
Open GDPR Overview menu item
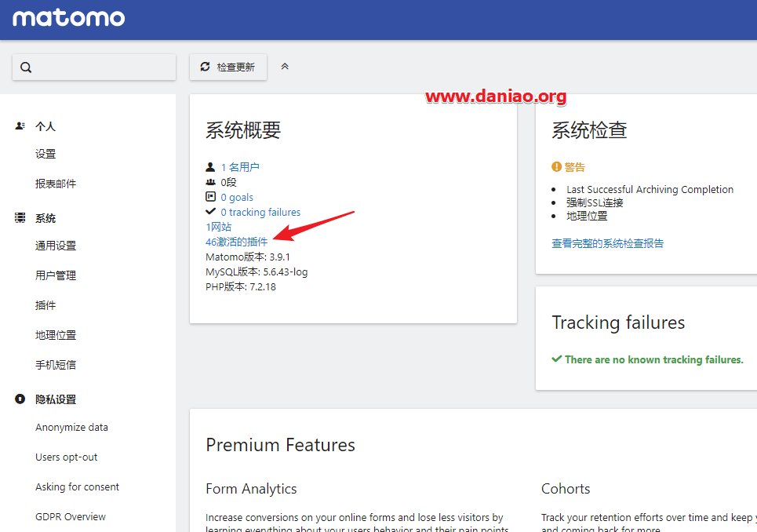click(71, 516)
